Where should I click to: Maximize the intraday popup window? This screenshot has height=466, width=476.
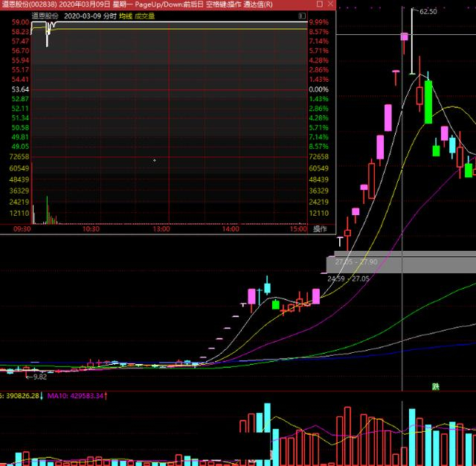coord(319,4)
